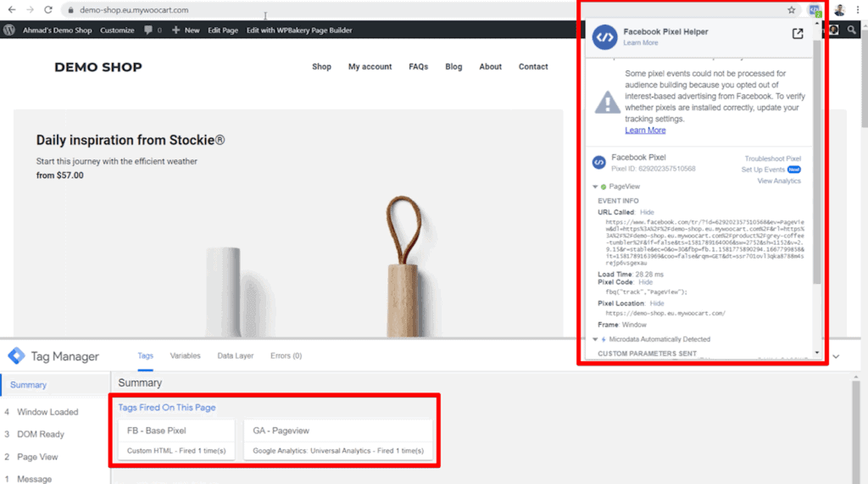Switch to the Variables tab
This screenshot has height=484, width=868.
[185, 356]
